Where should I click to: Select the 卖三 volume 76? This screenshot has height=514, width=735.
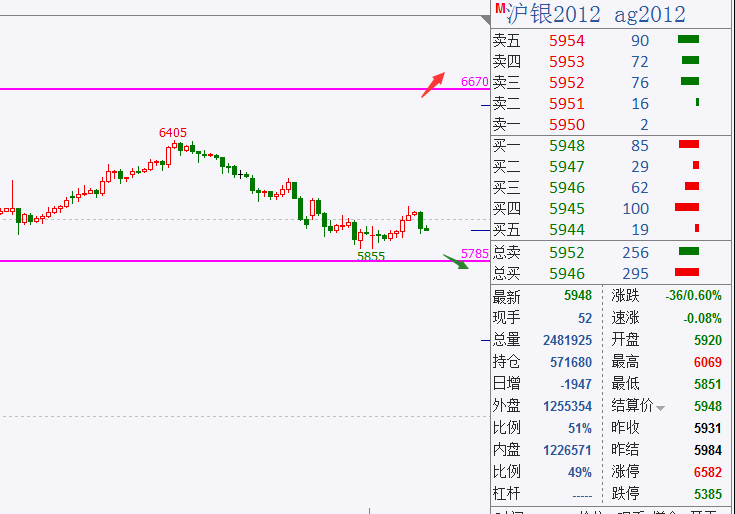pos(640,83)
